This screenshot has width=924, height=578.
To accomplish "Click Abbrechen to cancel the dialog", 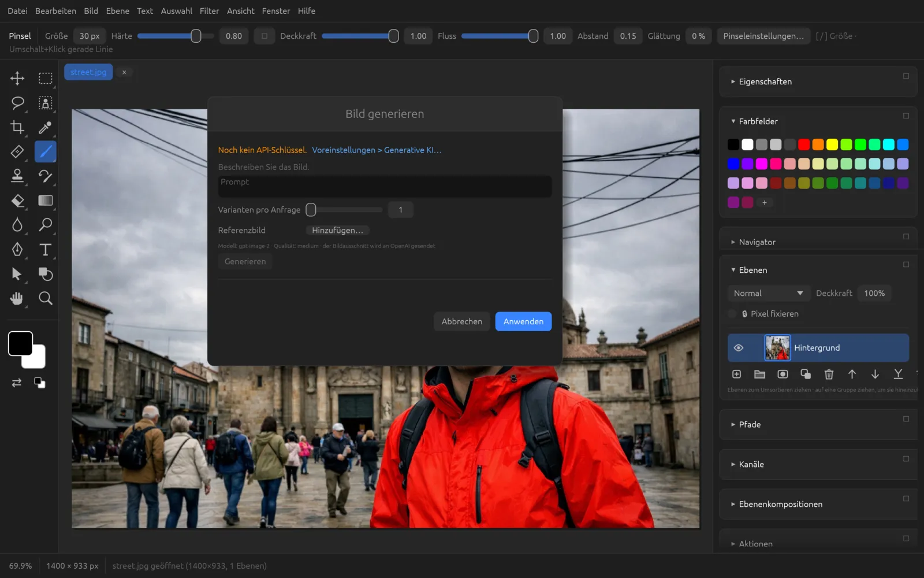I will pyautogui.click(x=462, y=321).
